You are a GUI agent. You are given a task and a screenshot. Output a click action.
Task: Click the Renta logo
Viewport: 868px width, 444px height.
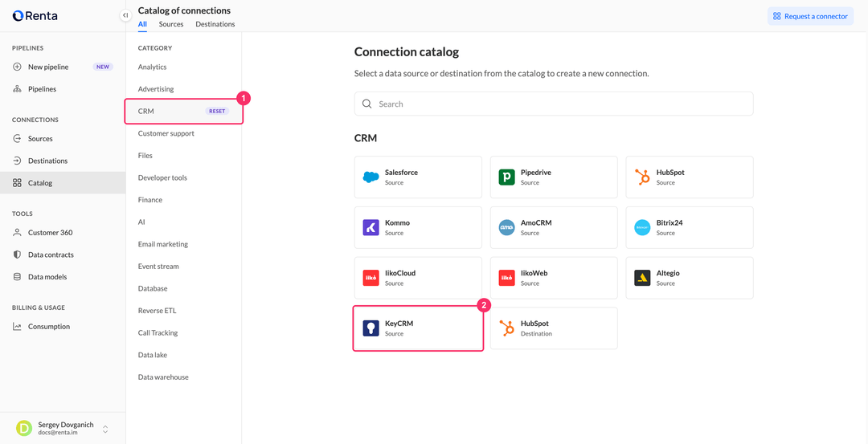(35, 16)
